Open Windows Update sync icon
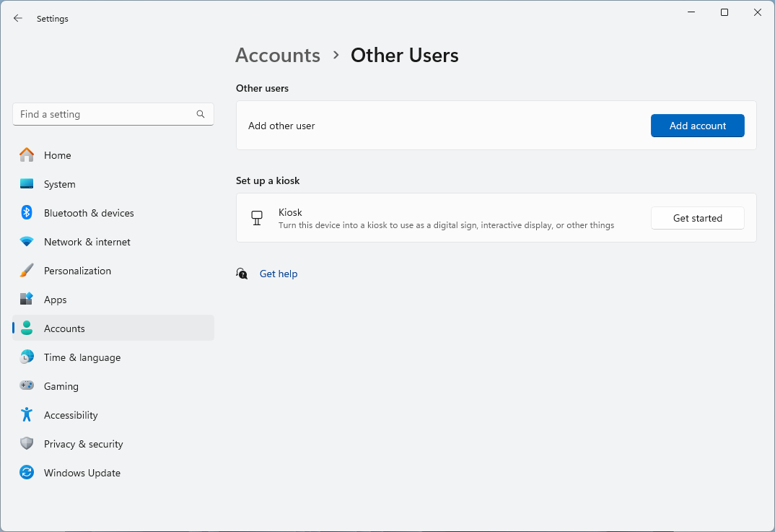 27,473
